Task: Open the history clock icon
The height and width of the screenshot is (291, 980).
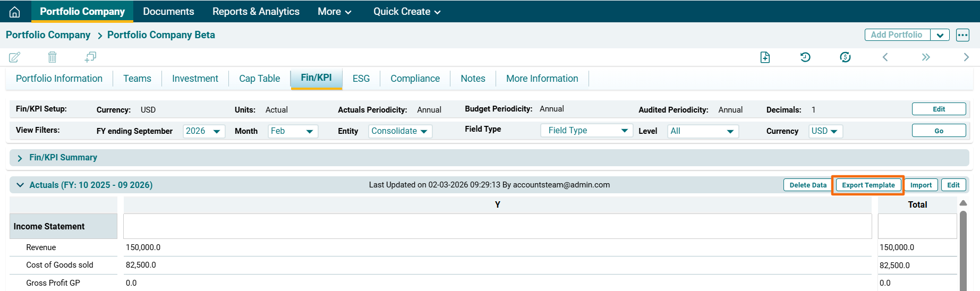Action: (805, 57)
